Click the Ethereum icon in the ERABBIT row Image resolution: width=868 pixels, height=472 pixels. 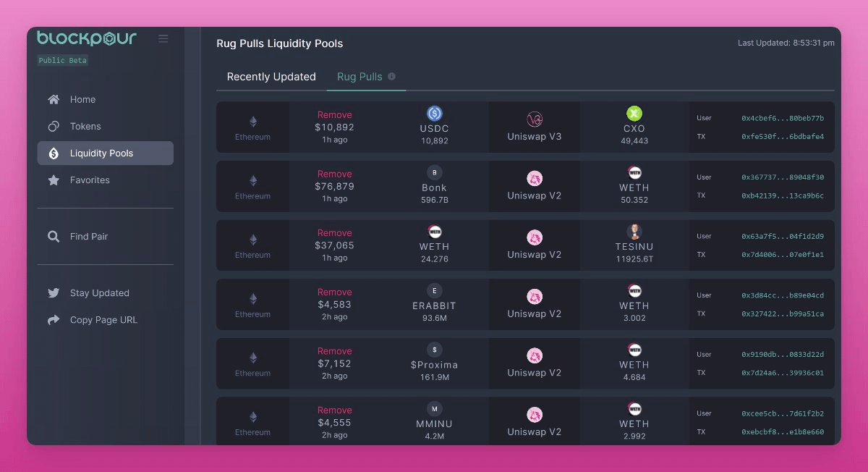253,298
